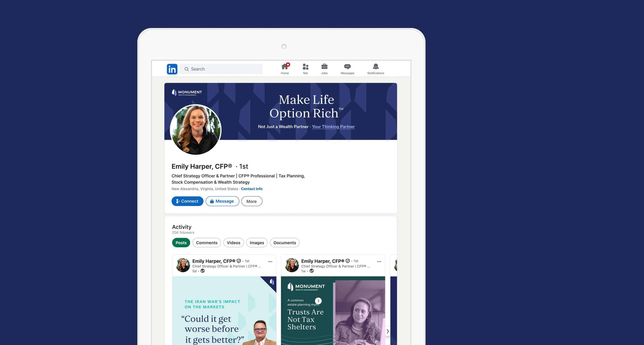Open the More options dropdown button
The width and height of the screenshot is (644, 345).
tap(252, 201)
